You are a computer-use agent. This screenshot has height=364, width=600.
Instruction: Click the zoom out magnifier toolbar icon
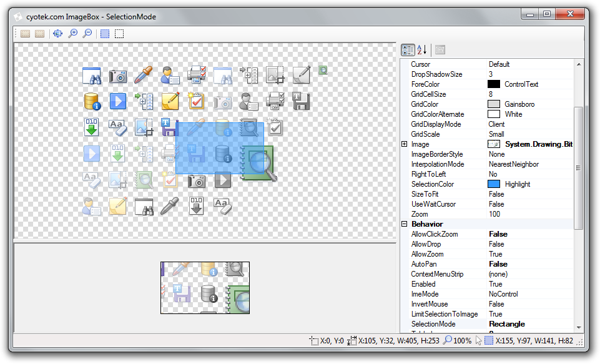87,34
